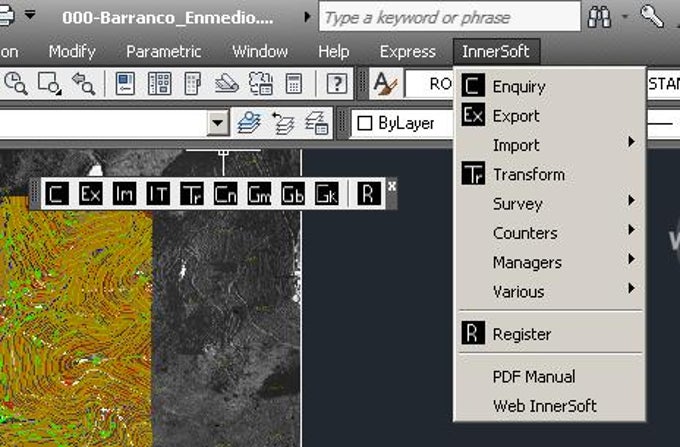Open the QuickCalc calculator icon

point(294,83)
